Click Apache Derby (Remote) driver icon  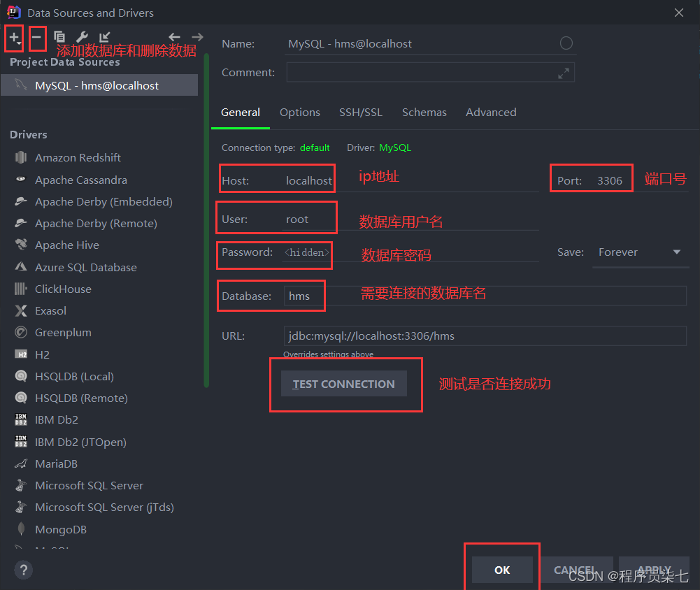coord(21,223)
